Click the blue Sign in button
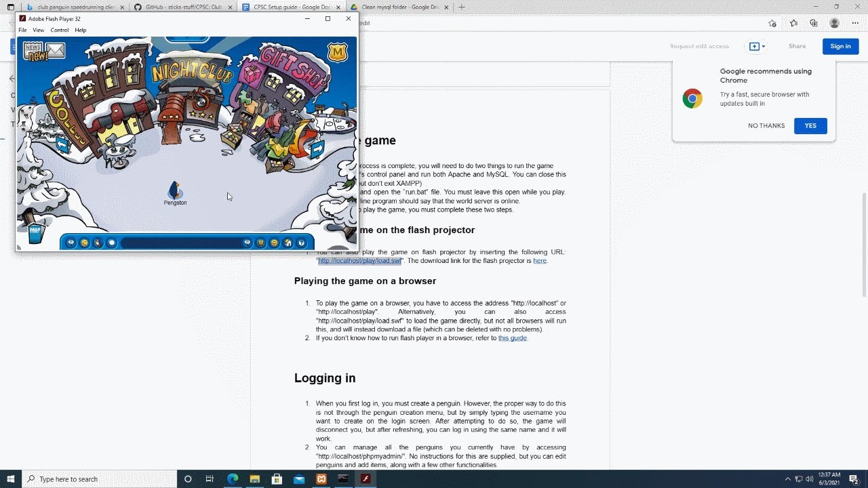 point(840,46)
